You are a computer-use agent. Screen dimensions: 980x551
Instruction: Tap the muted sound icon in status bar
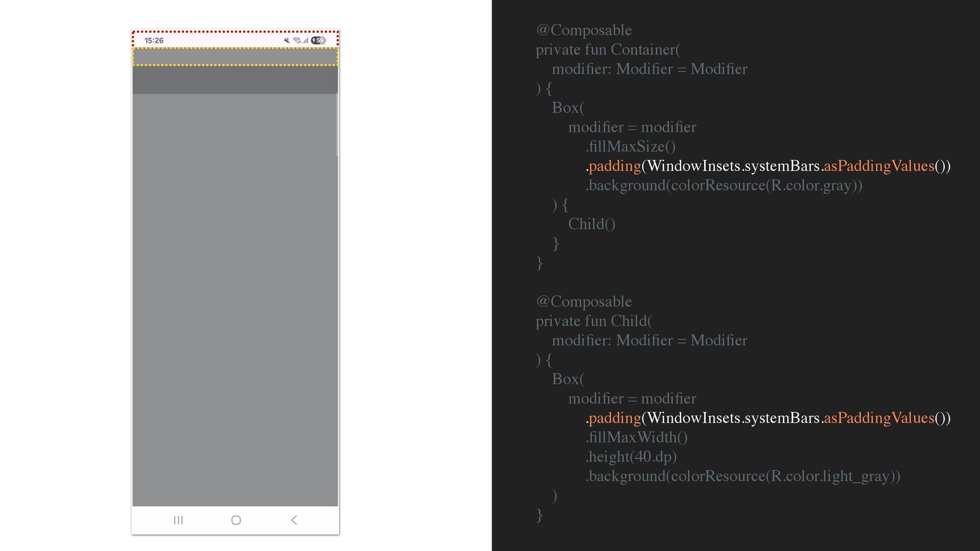click(x=287, y=40)
